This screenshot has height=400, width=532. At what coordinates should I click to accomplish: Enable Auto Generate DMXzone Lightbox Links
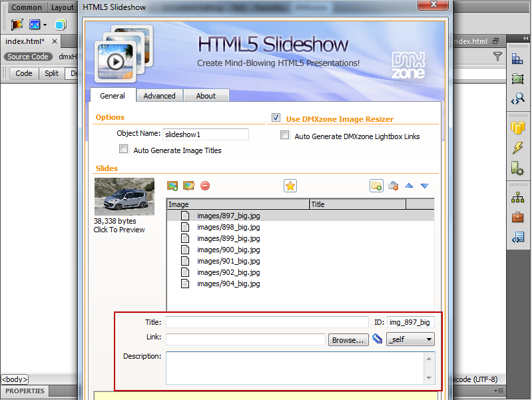pyautogui.click(x=285, y=135)
